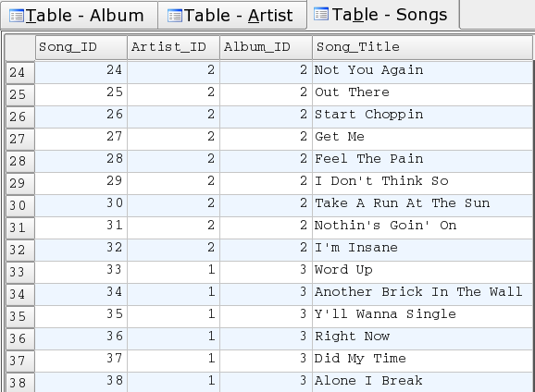Open the Table - Artist tab
535x392 pixels.
pyautogui.click(x=232, y=16)
